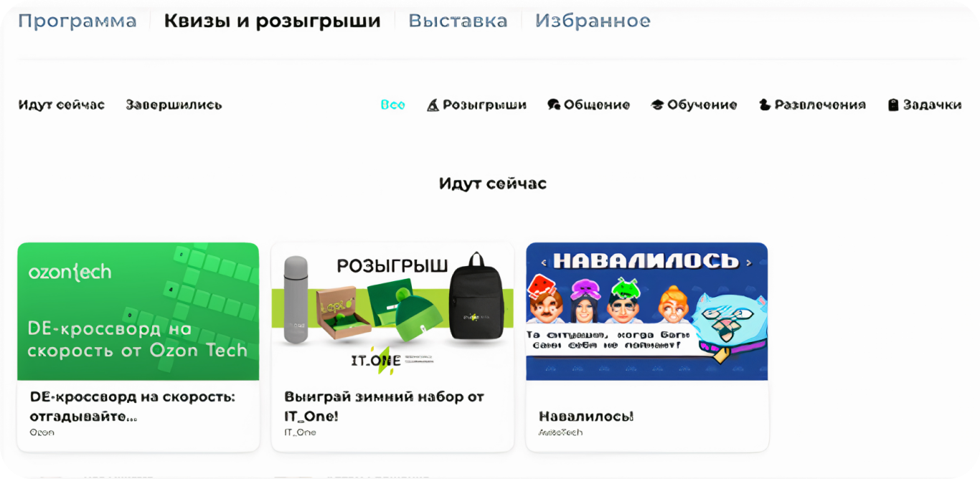Click Выиграй зимний набор от IT_One title

point(385,407)
